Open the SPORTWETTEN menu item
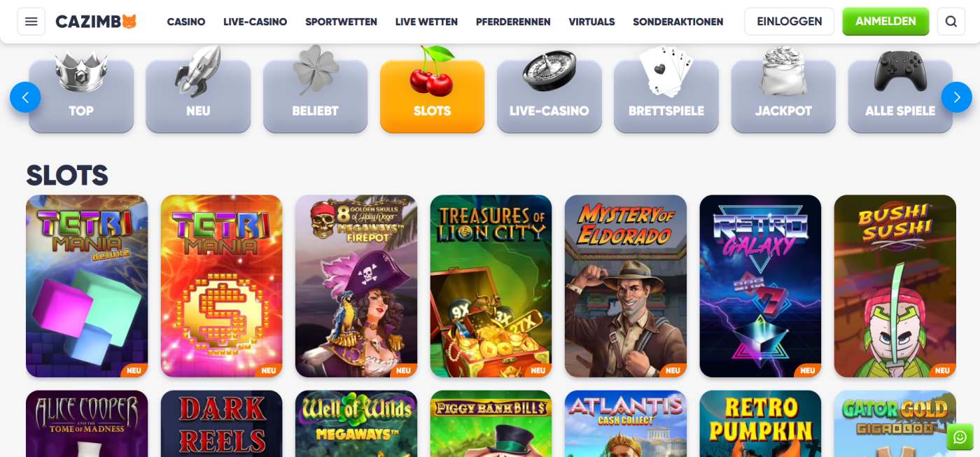The height and width of the screenshot is (457, 980). tap(341, 22)
